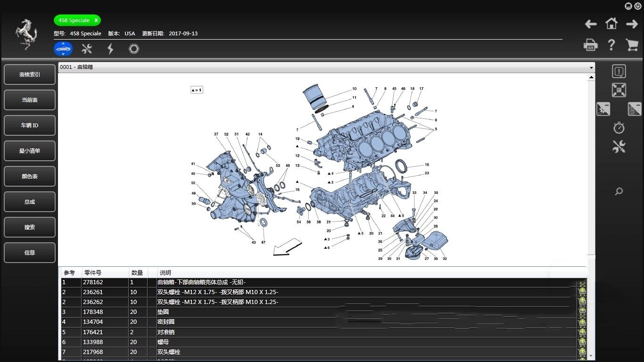The image size is (644, 362).
Task: Click the 搜索 sidebar button
Action: point(30,227)
